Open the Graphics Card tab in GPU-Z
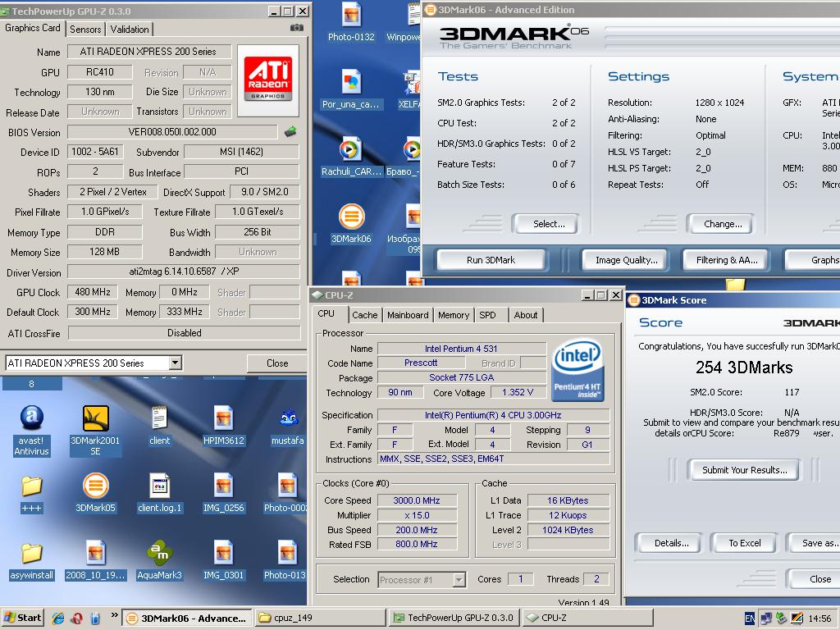Screen dimensions: 840x630 point(33,28)
